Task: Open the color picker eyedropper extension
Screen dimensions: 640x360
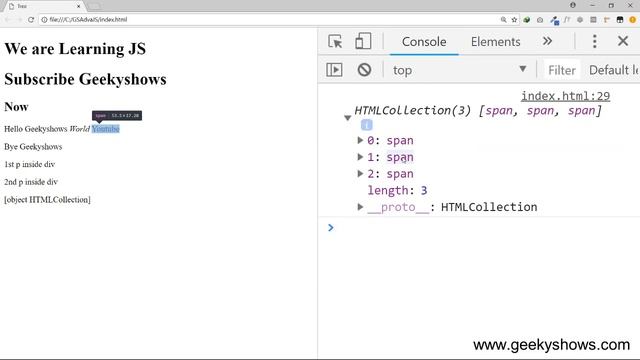Action: 554,20
